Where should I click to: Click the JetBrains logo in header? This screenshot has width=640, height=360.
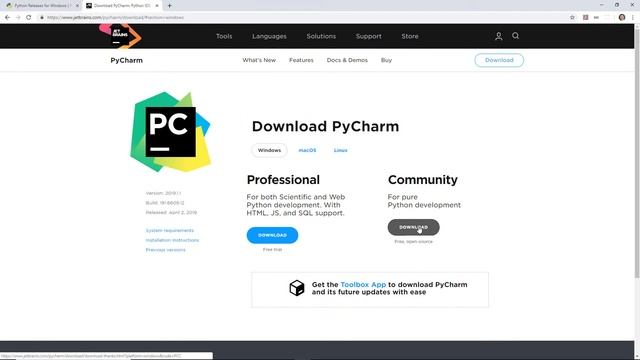click(120, 36)
